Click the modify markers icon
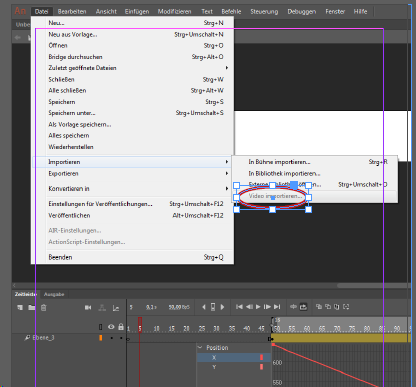The image size is (416, 387). [x=346, y=307]
